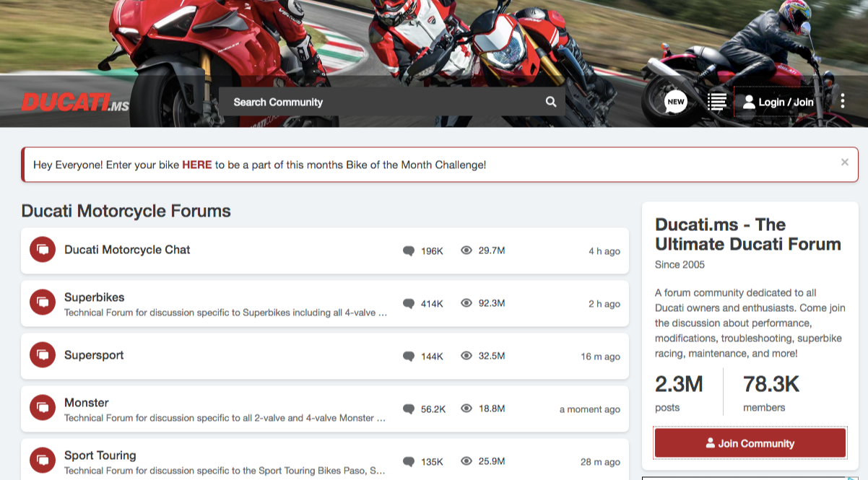Open the Monster forum
The image size is (868, 480).
click(87, 403)
